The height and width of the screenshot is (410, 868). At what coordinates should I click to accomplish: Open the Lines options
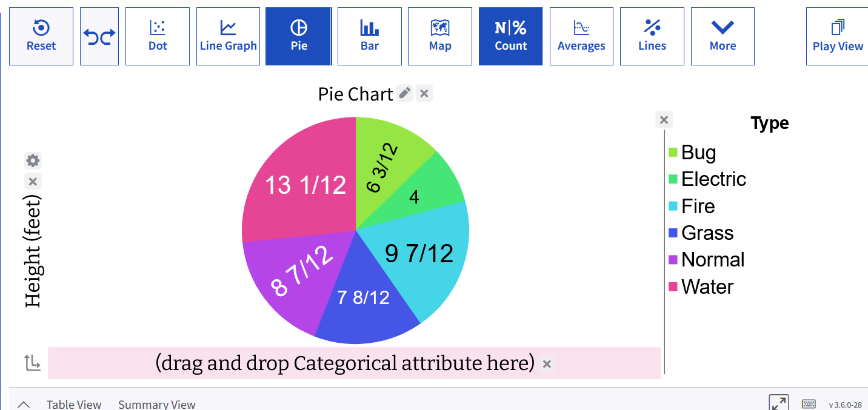[652, 36]
